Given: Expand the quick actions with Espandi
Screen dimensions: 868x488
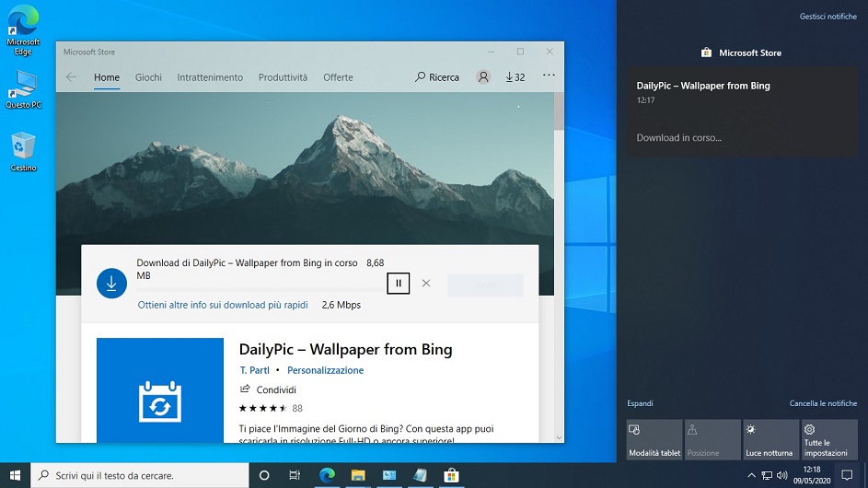Looking at the screenshot, I should point(640,403).
